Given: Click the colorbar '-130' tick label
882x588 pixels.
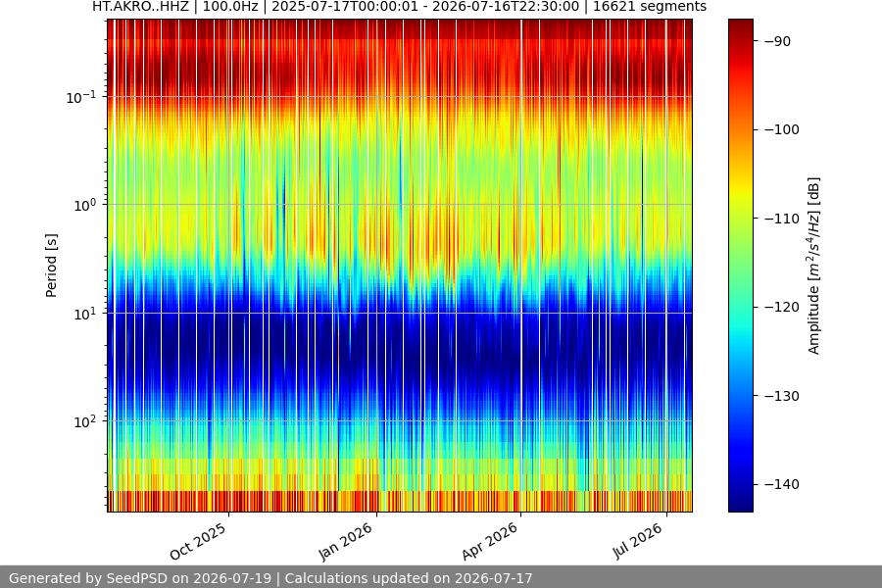Looking at the screenshot, I should point(782,396).
